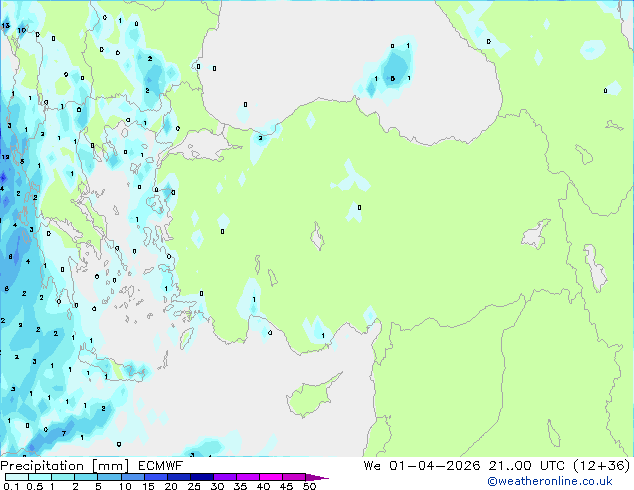Click the over-50 purple arrow on legend
This screenshot has width=634, height=490.
coord(317,477)
